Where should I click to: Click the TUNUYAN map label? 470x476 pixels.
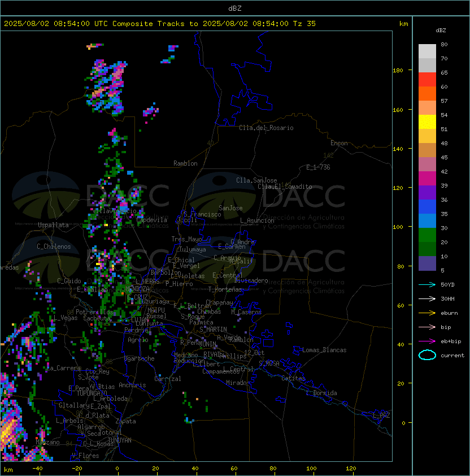click(x=120, y=440)
